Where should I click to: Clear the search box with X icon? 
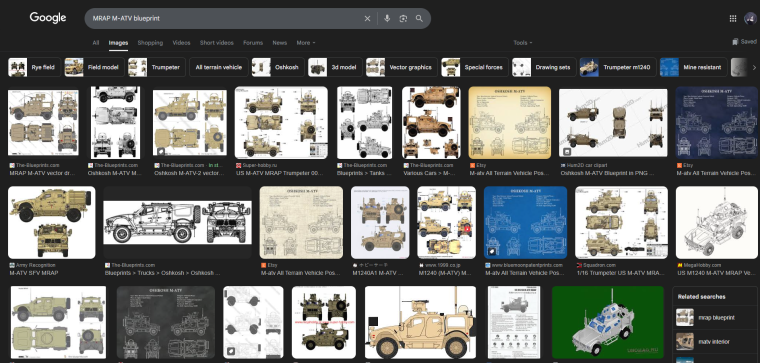[367, 18]
